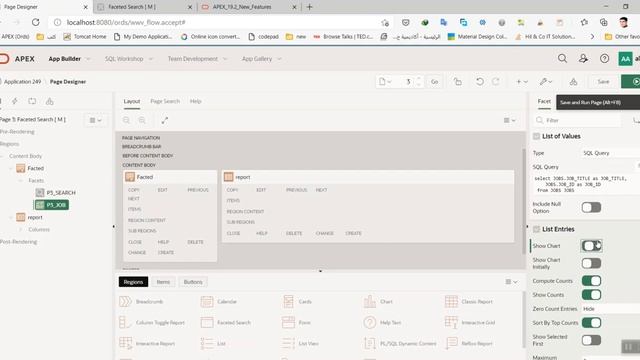Open the Zero Count Entries select list
640x360 pixels.
click(610, 309)
